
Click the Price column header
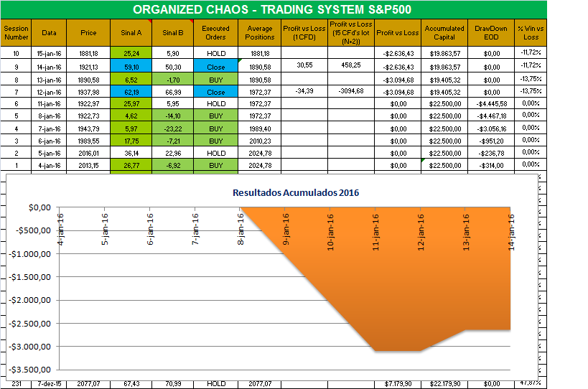[88, 32]
